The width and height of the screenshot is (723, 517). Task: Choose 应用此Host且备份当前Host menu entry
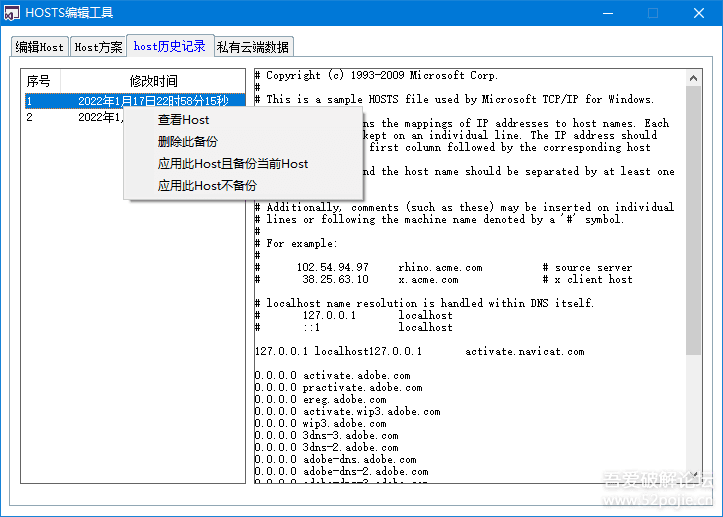(x=233, y=164)
